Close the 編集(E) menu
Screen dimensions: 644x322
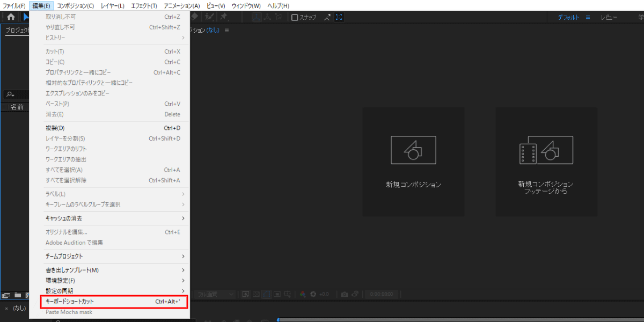pyautogui.click(x=41, y=5)
